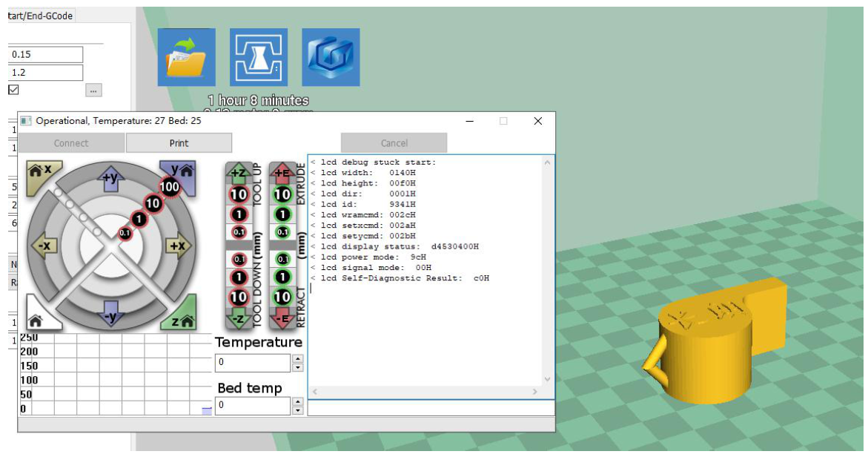Image resolution: width=868 pixels, height=457 pixels.
Task: Toggle the checkbox below the 1.2 field
Action: tap(13, 89)
